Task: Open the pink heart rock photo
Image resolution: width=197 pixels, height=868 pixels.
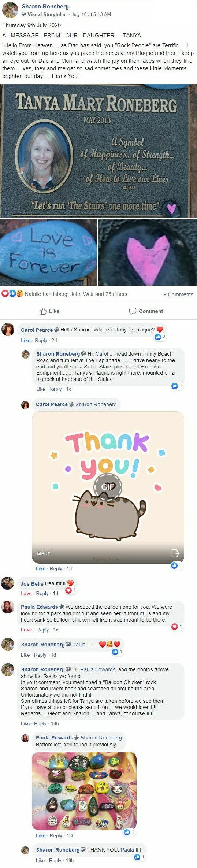Action: (x=148, y=252)
